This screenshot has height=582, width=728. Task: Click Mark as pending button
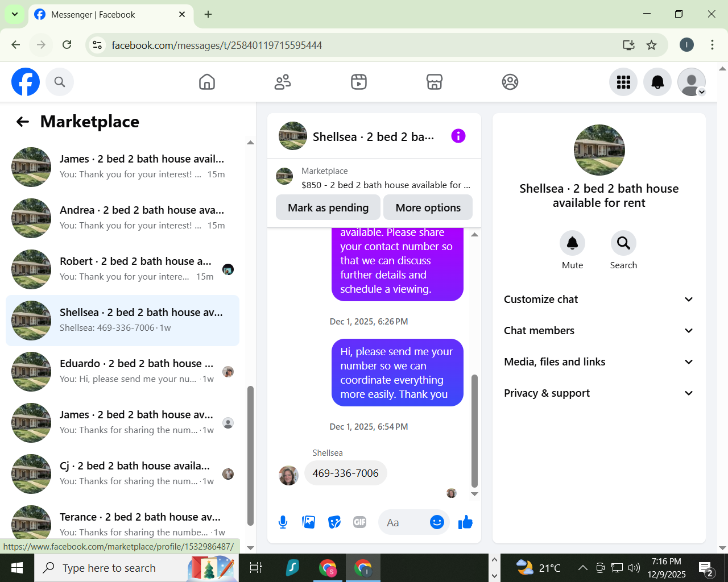click(328, 207)
